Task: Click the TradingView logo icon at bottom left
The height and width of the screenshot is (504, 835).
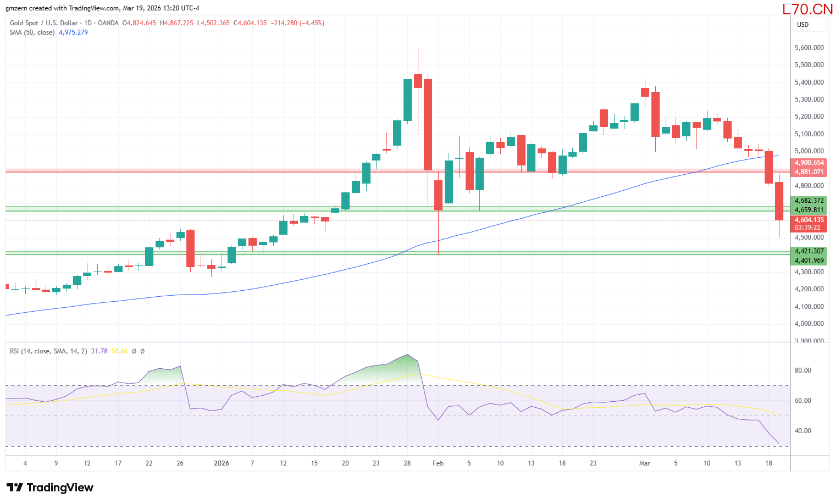Action: pyautogui.click(x=14, y=488)
